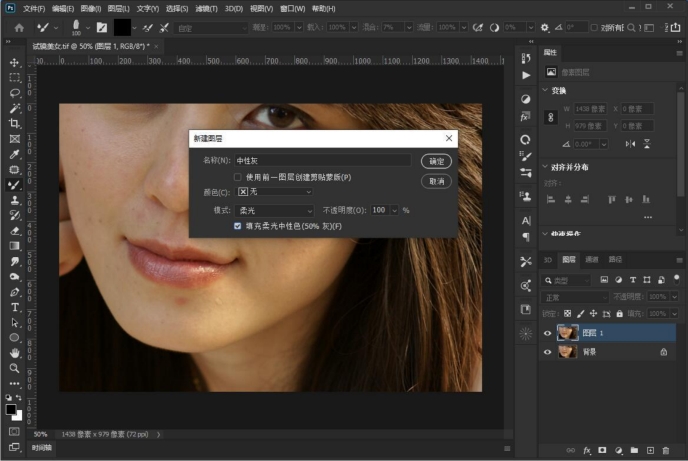
Task: Open the 颜色 color dropdown in dialog
Action: click(274, 192)
